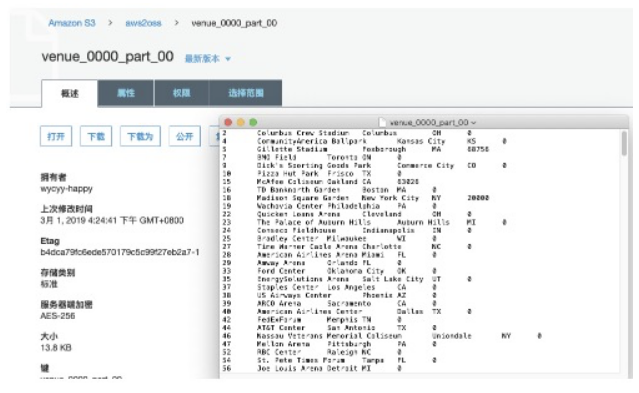Click the AT&T Center row

(x=330, y=328)
